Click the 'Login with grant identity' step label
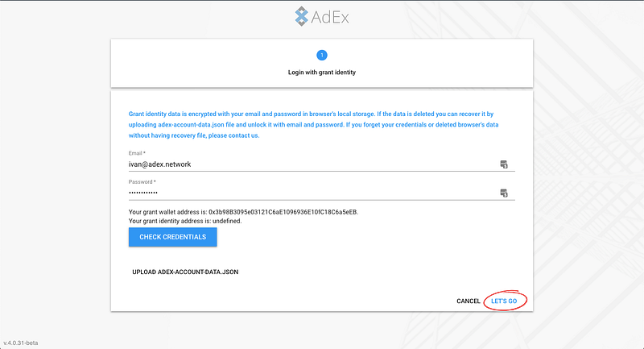Viewport: 644px width, 349px height. (x=321, y=73)
